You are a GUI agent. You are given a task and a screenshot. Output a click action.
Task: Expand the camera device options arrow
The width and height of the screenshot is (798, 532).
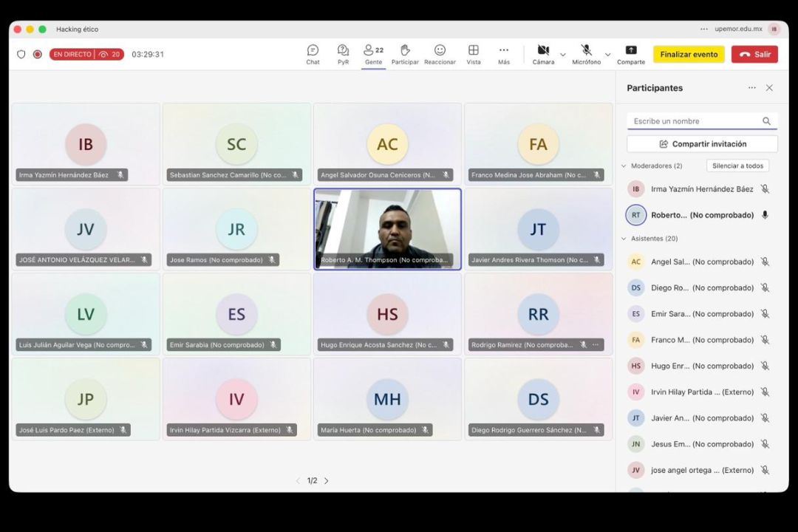563,55
